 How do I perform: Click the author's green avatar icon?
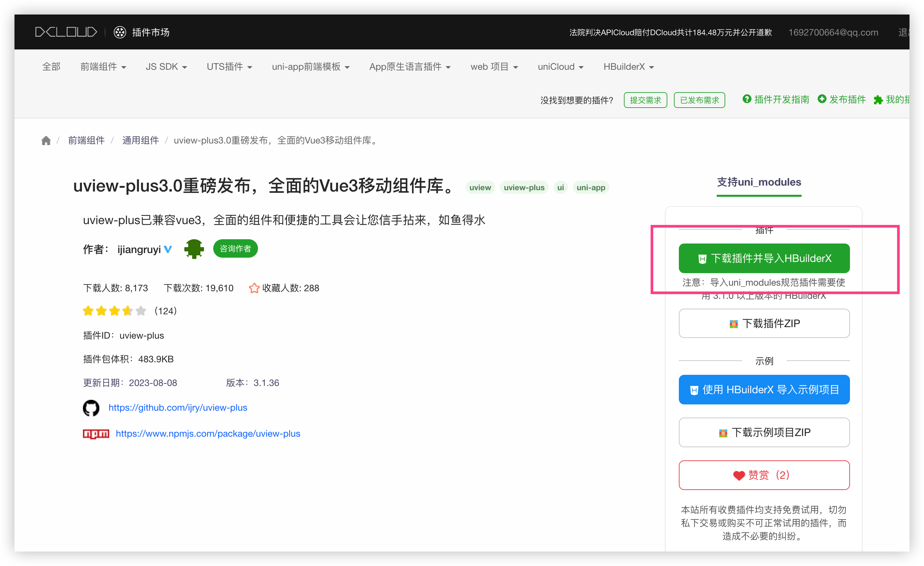tap(194, 249)
